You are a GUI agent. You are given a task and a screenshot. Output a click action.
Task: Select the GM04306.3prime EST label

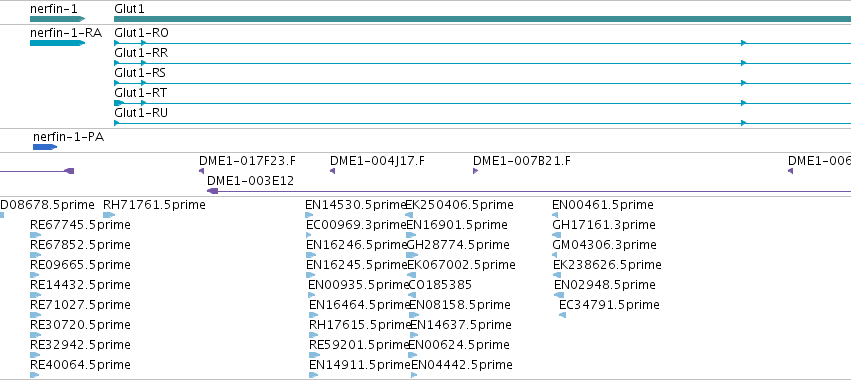[604, 245]
